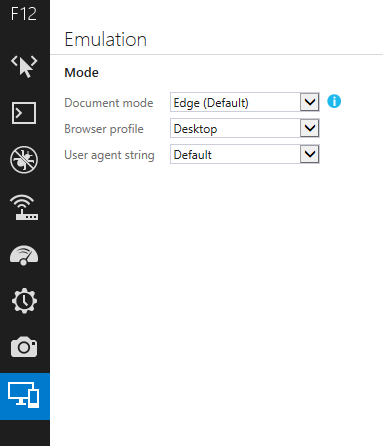383x446 pixels.
Task: Click the F12 label in sidebar
Action: [23, 14]
